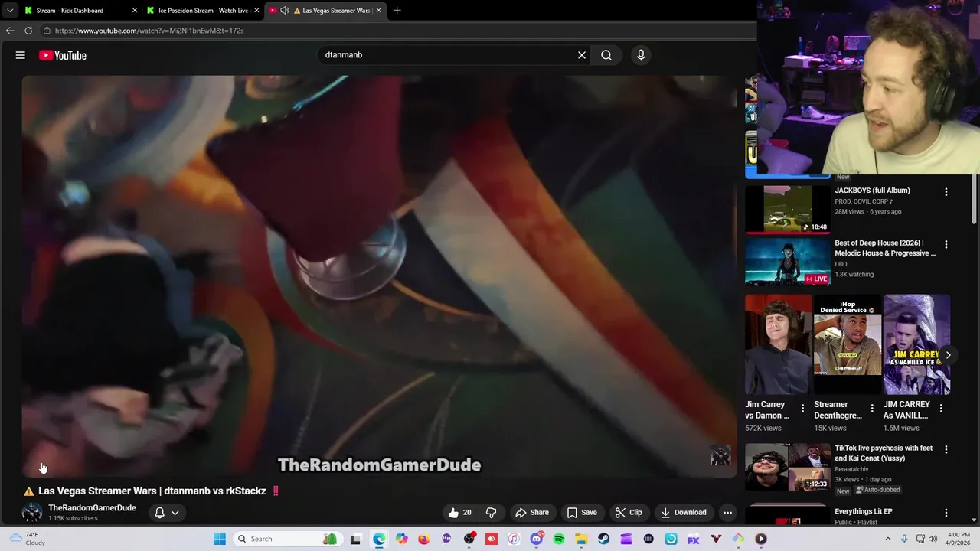Open options for Jim Carrey vs Damon short
Image resolution: width=980 pixels, height=551 pixels.
[802, 409]
